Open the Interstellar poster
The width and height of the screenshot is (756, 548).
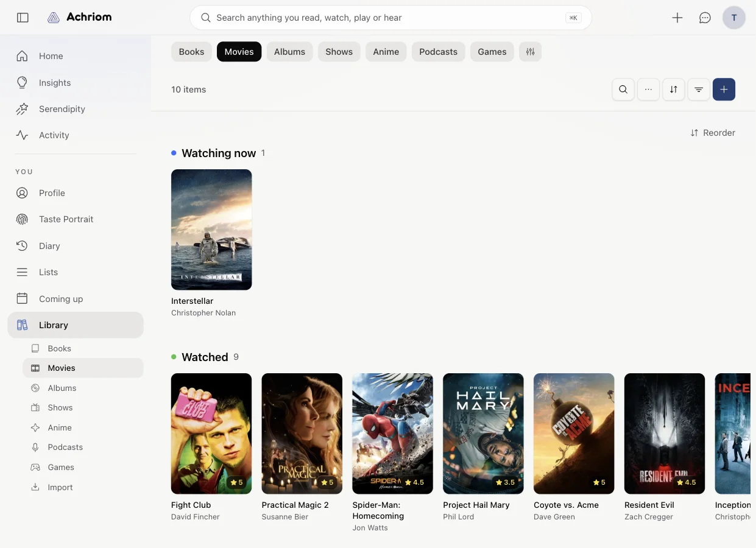211,230
